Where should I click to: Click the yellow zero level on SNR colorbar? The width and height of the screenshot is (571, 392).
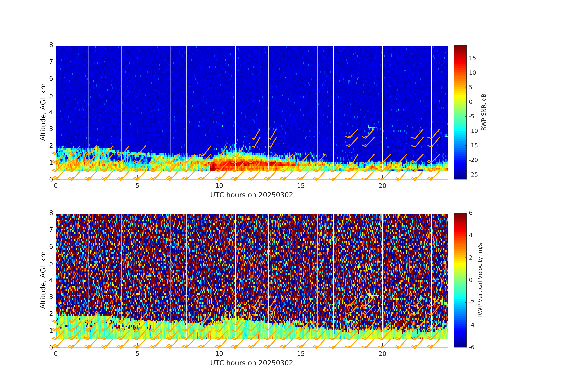coord(460,102)
